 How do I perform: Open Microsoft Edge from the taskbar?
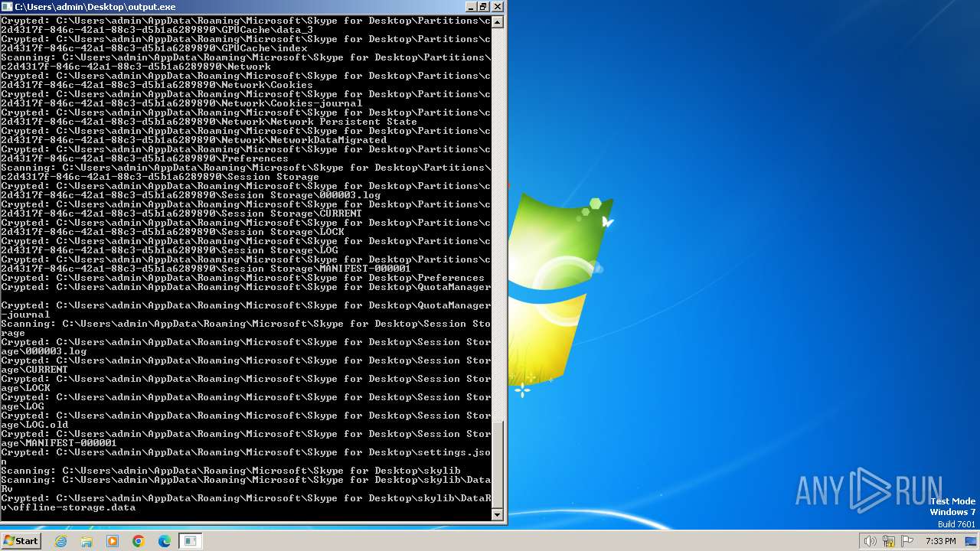tap(165, 541)
